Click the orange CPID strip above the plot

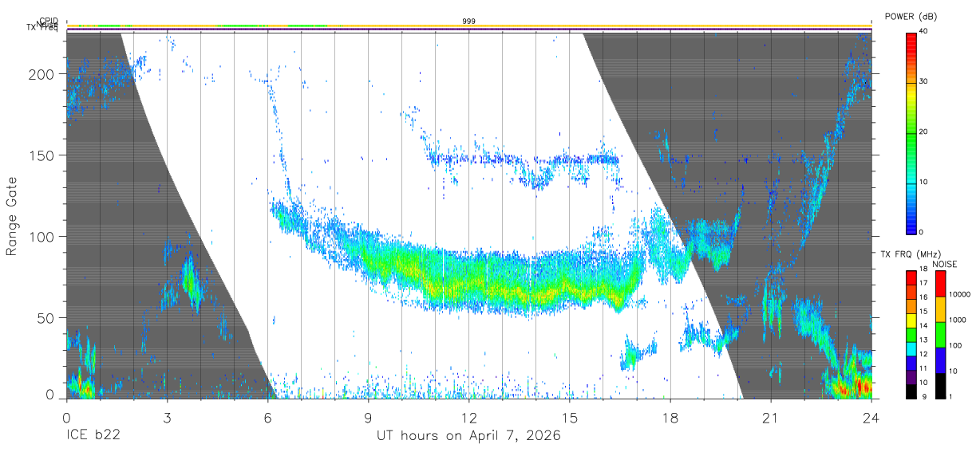pyautogui.click(x=468, y=26)
